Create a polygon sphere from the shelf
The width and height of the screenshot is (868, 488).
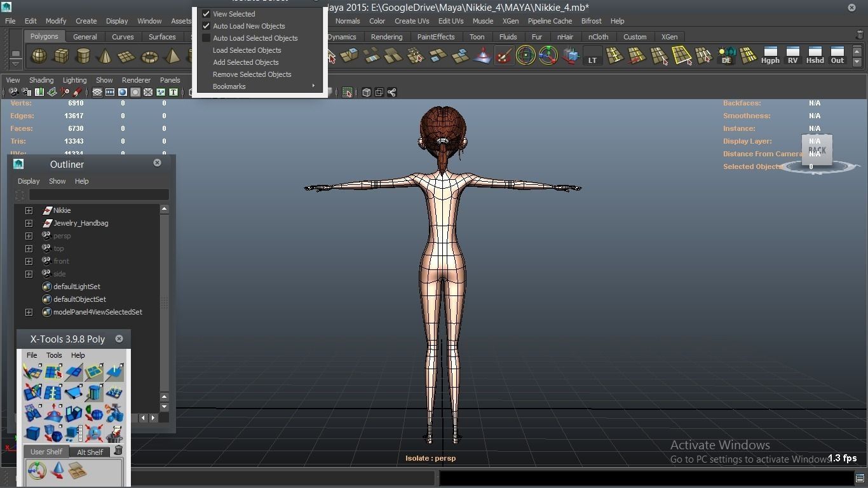click(x=39, y=57)
